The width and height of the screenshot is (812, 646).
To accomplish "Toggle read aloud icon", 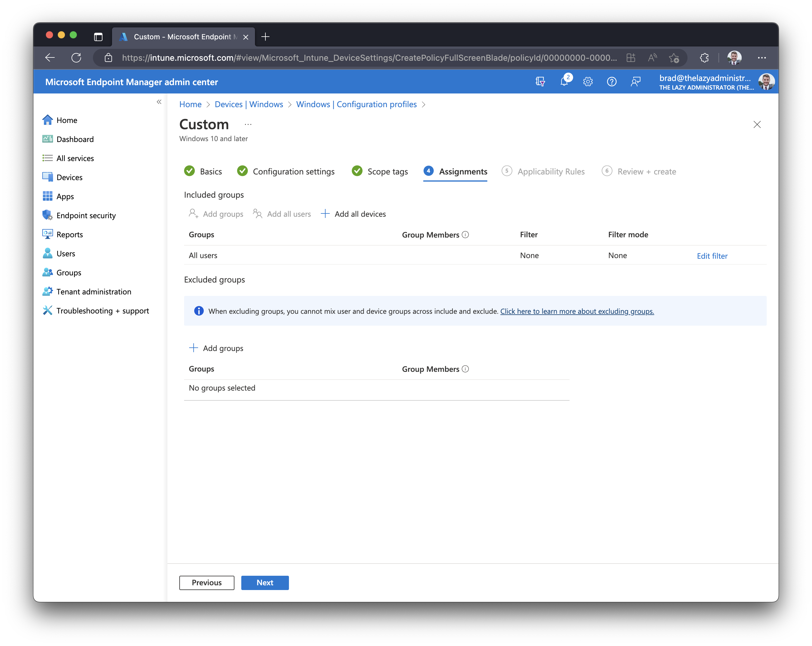I will point(652,57).
